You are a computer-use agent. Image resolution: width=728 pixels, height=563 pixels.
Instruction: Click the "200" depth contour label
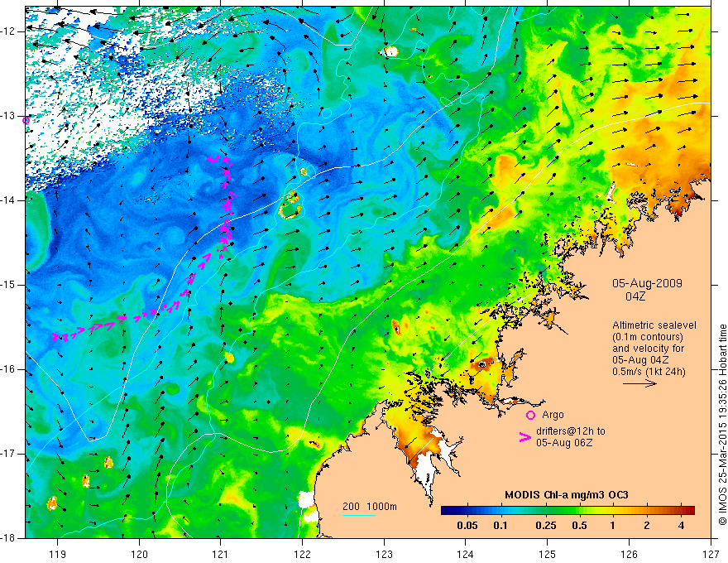click(x=351, y=507)
